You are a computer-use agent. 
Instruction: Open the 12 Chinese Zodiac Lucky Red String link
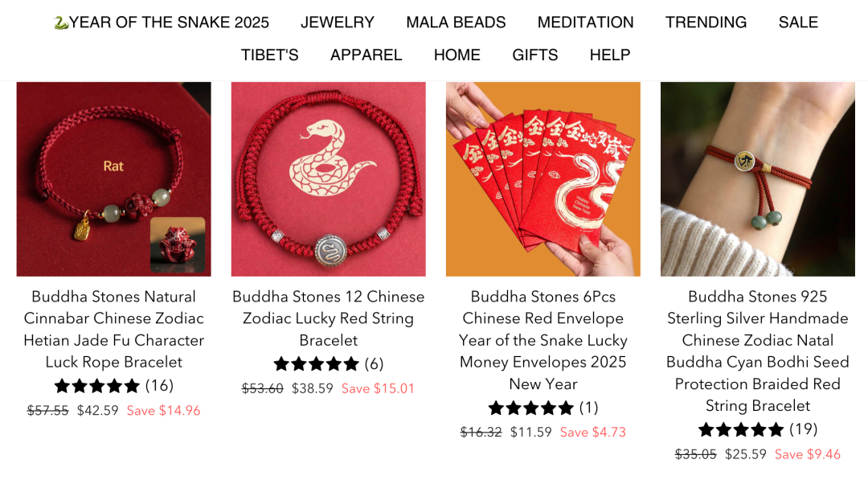point(328,318)
